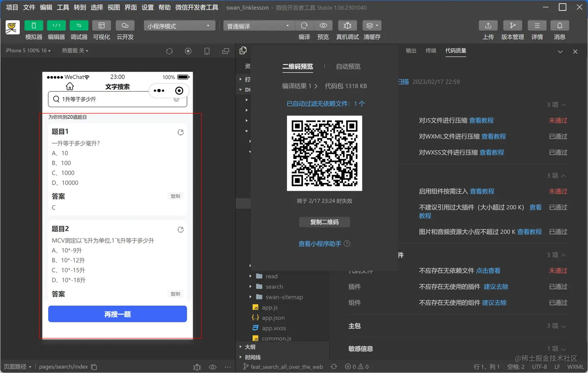Click the home icon in the mini program

click(x=70, y=86)
